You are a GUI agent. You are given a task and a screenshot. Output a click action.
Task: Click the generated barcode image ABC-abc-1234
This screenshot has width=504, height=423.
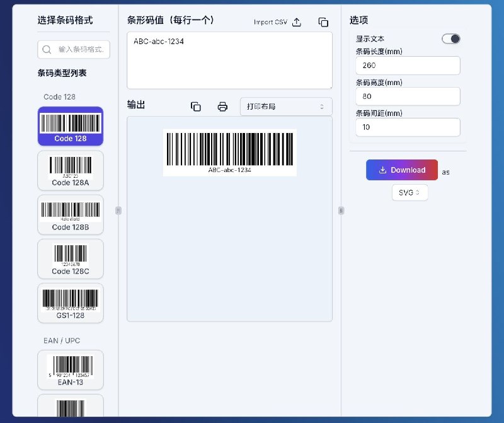pyautogui.click(x=229, y=153)
